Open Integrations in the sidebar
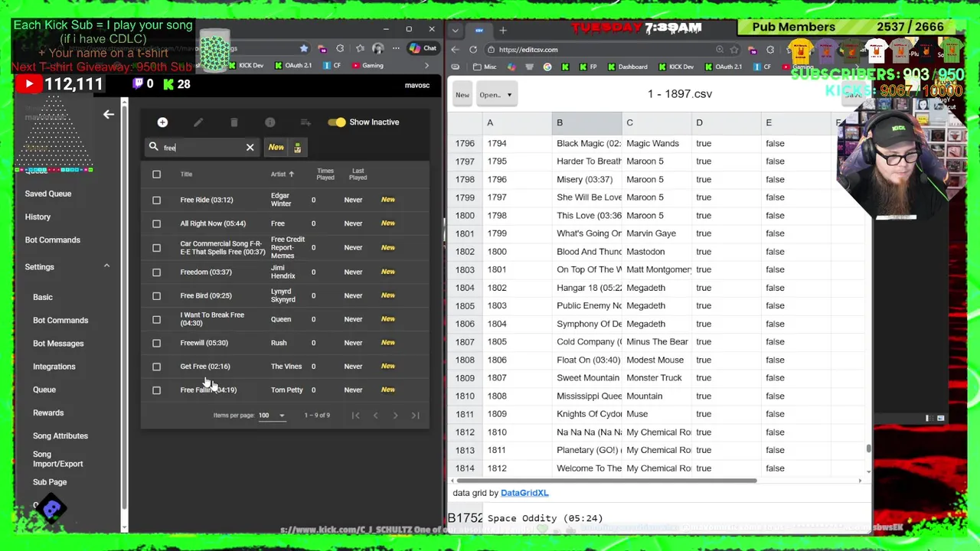980x551 pixels. coord(54,367)
